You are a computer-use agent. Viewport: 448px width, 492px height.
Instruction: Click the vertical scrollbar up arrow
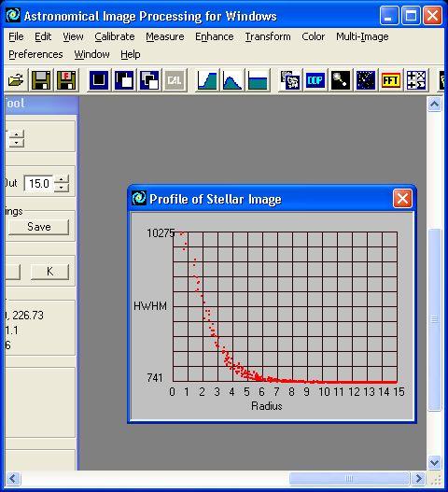point(435,105)
